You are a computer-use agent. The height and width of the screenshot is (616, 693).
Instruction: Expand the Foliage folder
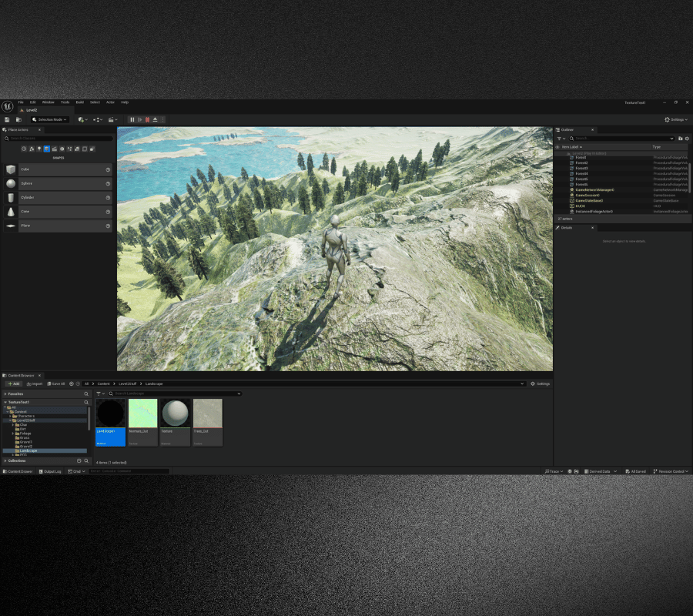click(x=13, y=434)
